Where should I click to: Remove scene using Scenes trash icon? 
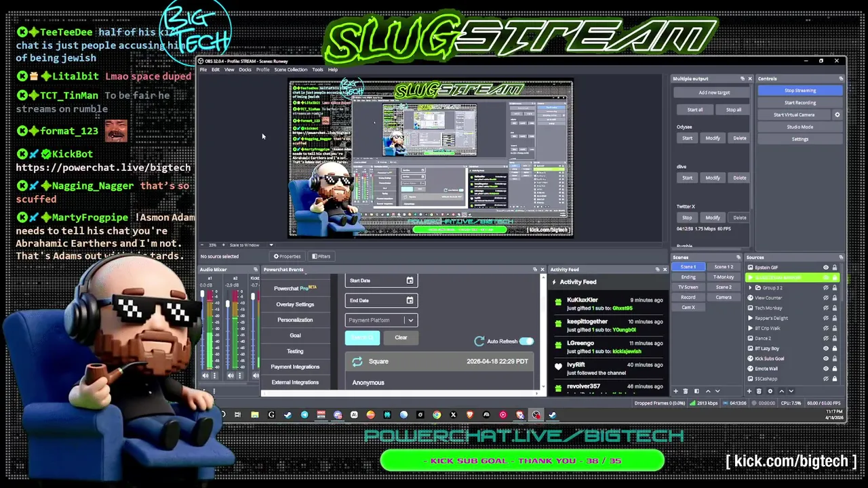686,391
